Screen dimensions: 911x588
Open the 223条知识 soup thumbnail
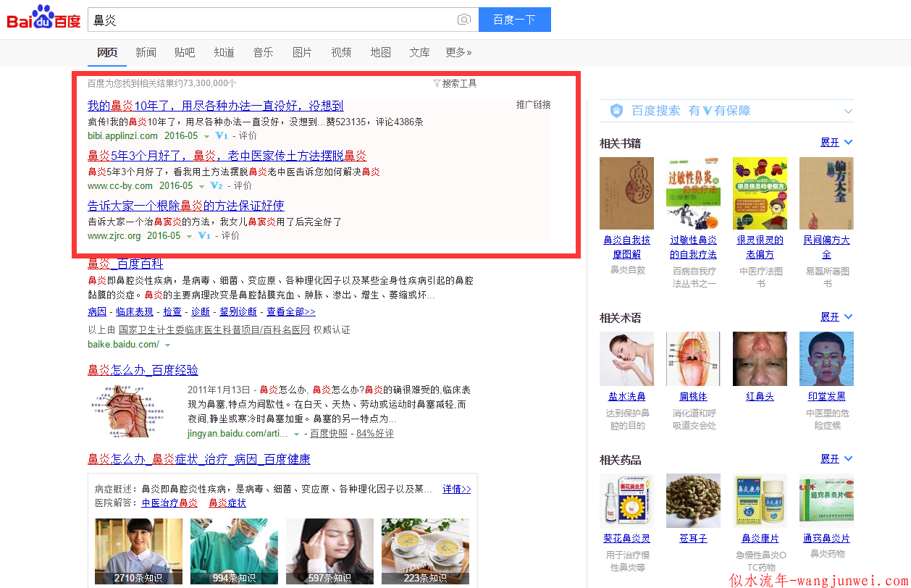point(425,552)
